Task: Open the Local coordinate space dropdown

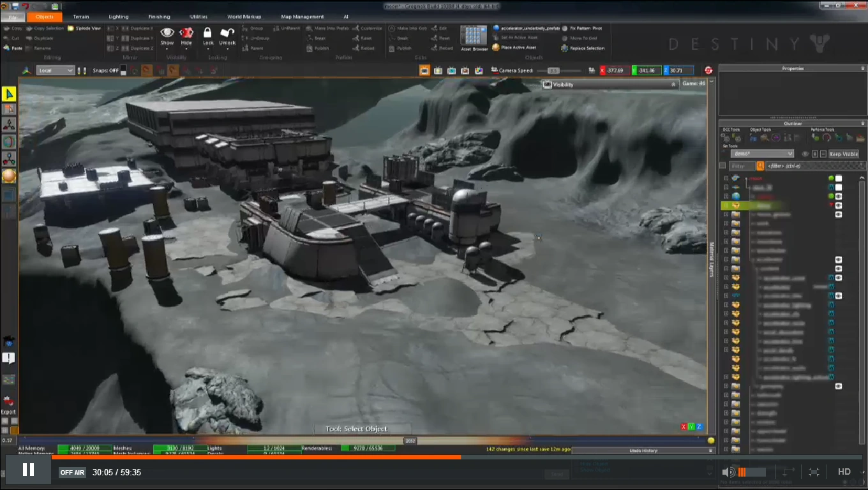Action: [x=56, y=70]
